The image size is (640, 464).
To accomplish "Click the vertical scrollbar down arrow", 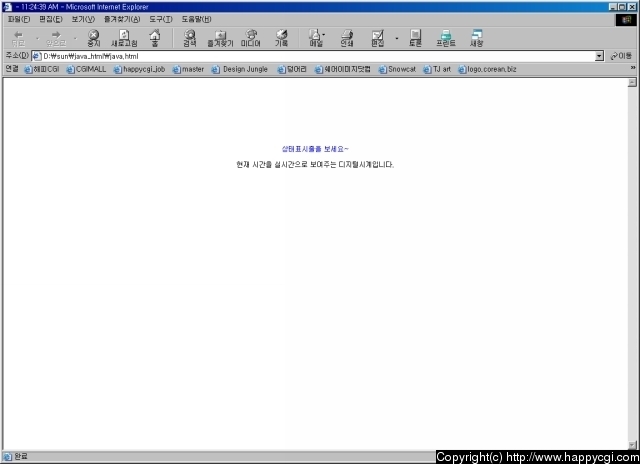I will 632,445.
